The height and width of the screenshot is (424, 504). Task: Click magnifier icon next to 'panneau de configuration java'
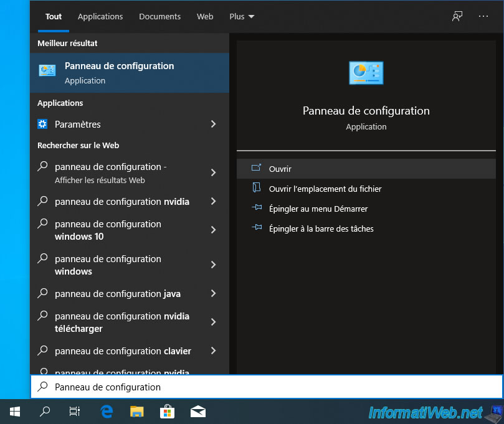(42, 293)
